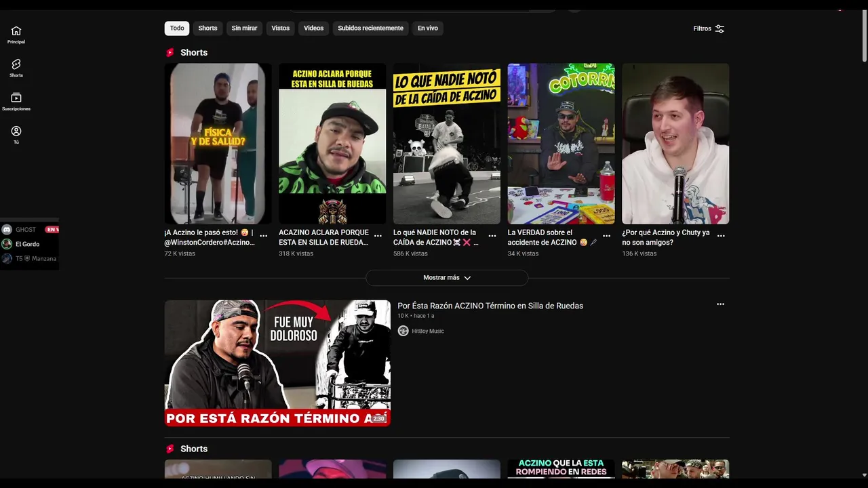Open 'Por Ésta Razón ACZINO Término en Silla' title
This screenshot has height=488, width=868.
(x=490, y=306)
